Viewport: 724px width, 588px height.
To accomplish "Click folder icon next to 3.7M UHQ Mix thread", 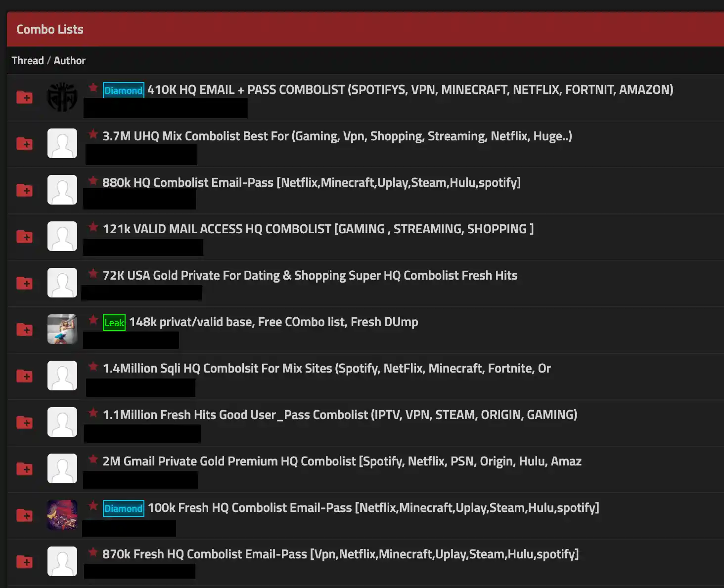I will 24,144.
